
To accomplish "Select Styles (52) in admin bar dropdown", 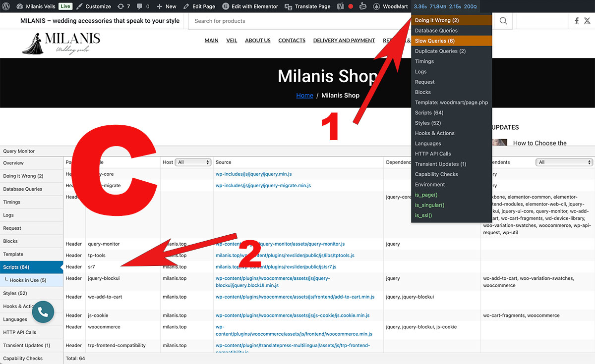I will click(452, 123).
